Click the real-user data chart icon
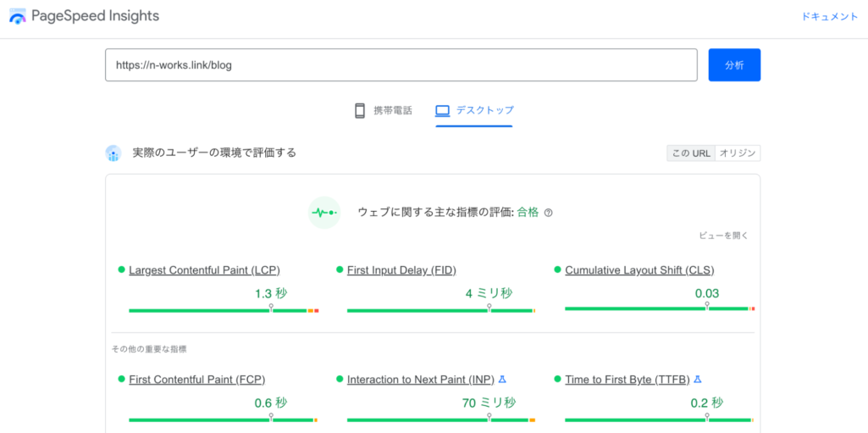 click(113, 153)
